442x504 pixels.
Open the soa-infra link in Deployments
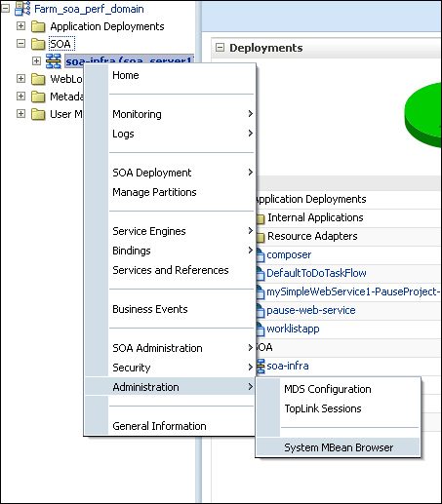(288, 367)
